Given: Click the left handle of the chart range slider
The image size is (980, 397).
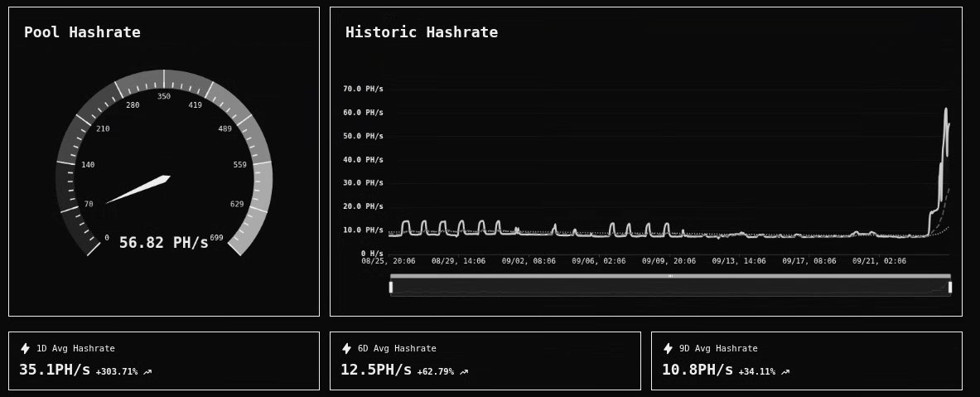Looking at the screenshot, I should (x=391, y=287).
